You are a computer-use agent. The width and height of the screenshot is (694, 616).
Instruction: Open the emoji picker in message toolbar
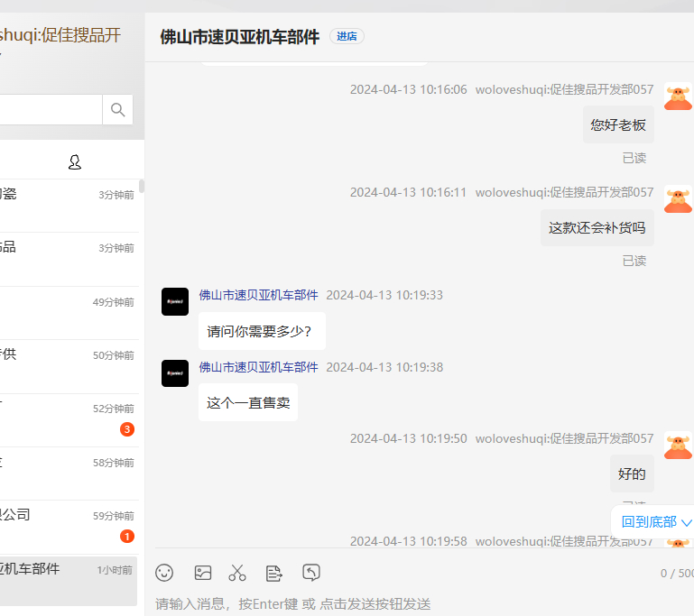coord(164,573)
